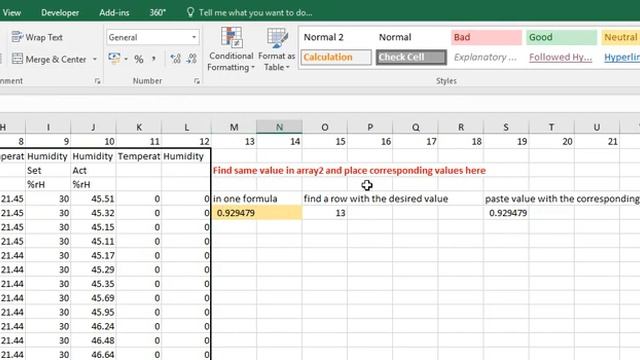Click the red 'Find same value in array2' text

349,171
